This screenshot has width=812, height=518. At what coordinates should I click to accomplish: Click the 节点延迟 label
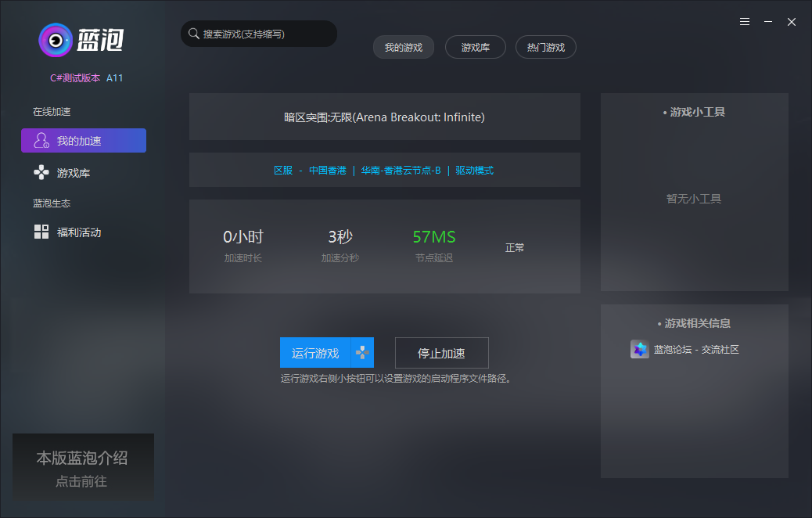[434, 258]
